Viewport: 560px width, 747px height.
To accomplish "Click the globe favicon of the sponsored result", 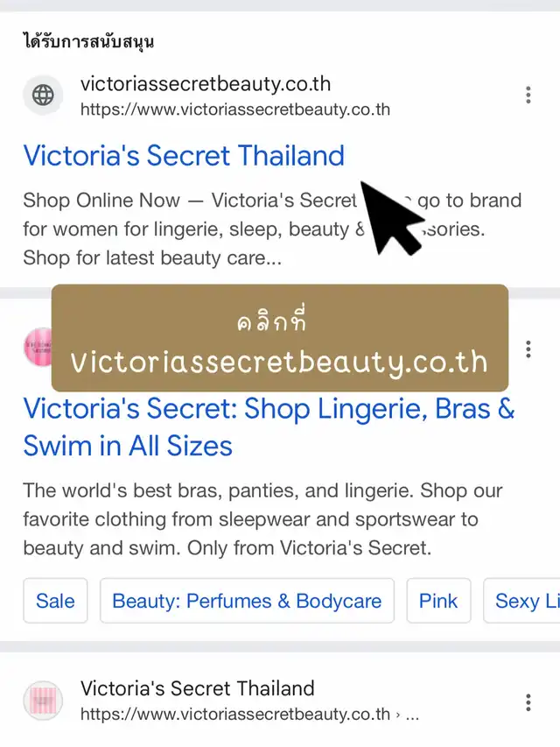I will tap(43, 95).
